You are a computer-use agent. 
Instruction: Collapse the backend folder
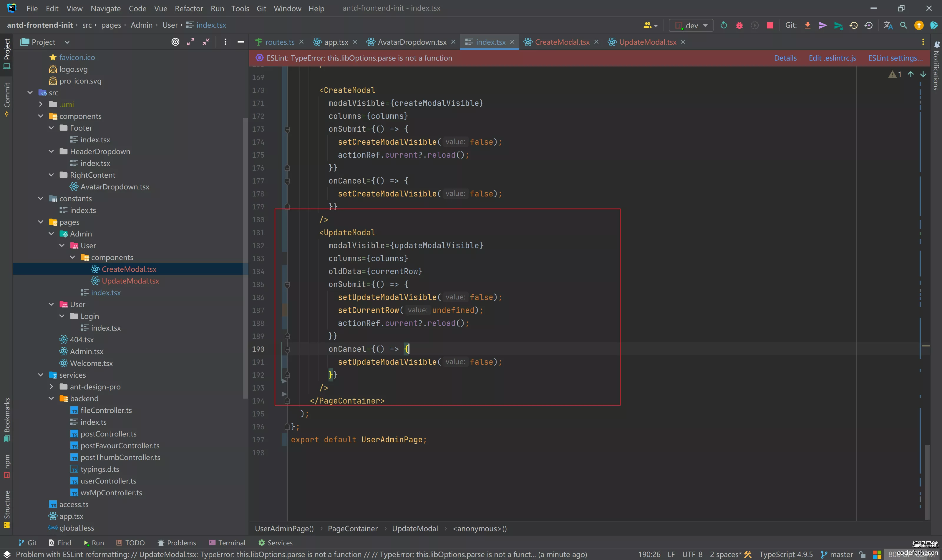pyautogui.click(x=51, y=399)
